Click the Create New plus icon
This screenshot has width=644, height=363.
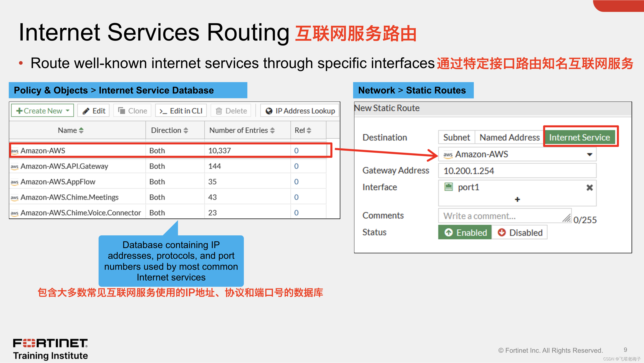tap(19, 111)
